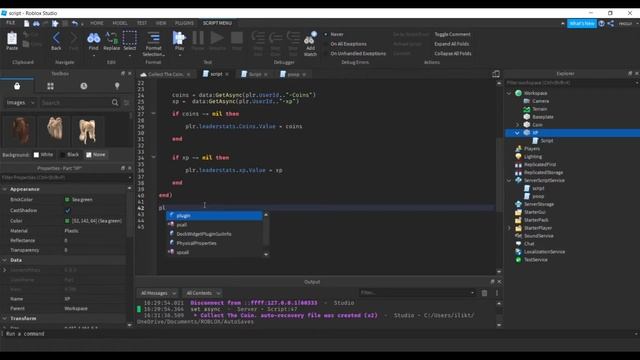Collapse the XP part in Explorer

(518, 133)
